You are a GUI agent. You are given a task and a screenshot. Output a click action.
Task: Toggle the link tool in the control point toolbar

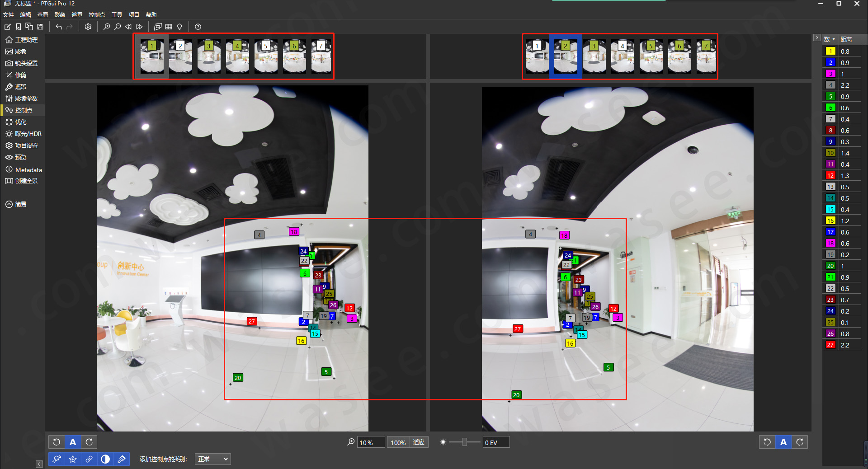(x=89, y=459)
